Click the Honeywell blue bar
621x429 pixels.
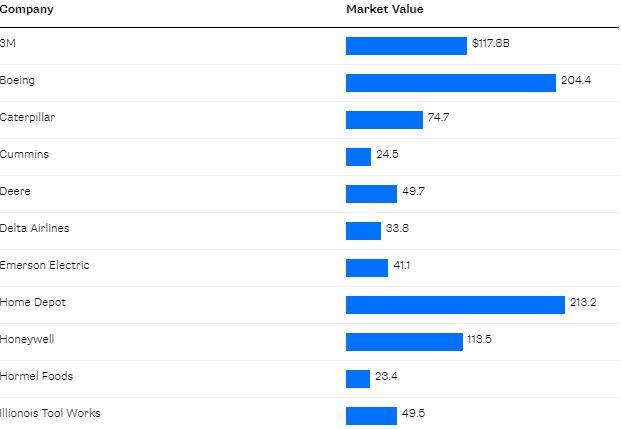404,341
